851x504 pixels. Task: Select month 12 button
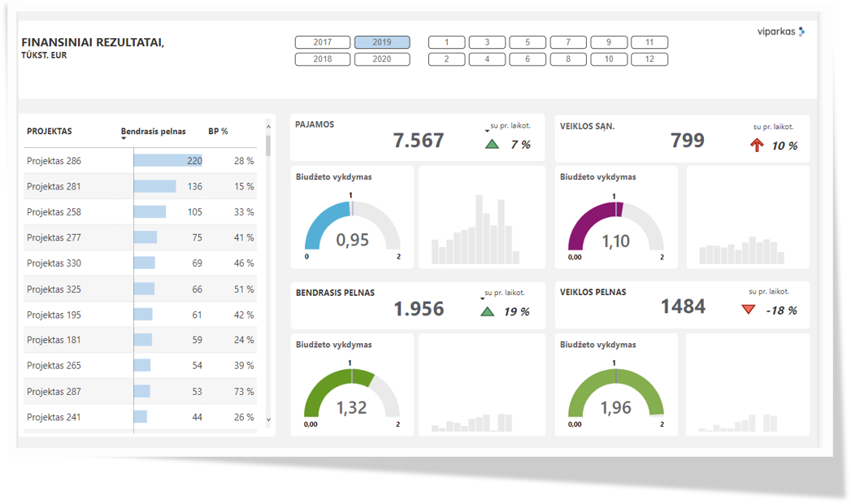(x=649, y=59)
